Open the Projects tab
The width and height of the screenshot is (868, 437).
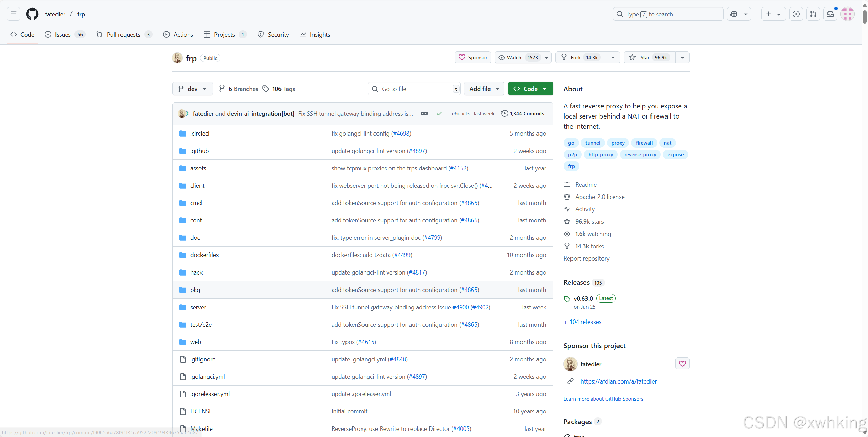[x=225, y=34]
